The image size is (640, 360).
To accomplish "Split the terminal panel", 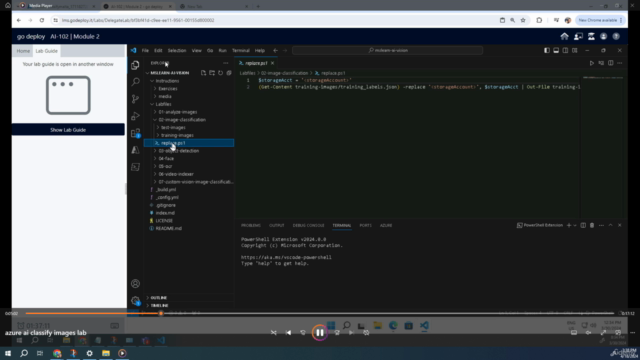I will 583,225.
